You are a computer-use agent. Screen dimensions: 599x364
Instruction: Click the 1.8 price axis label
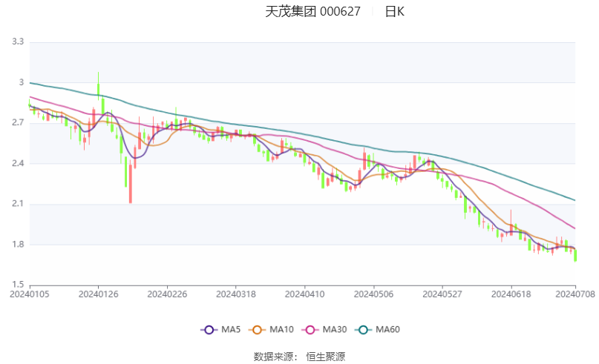(x=18, y=244)
